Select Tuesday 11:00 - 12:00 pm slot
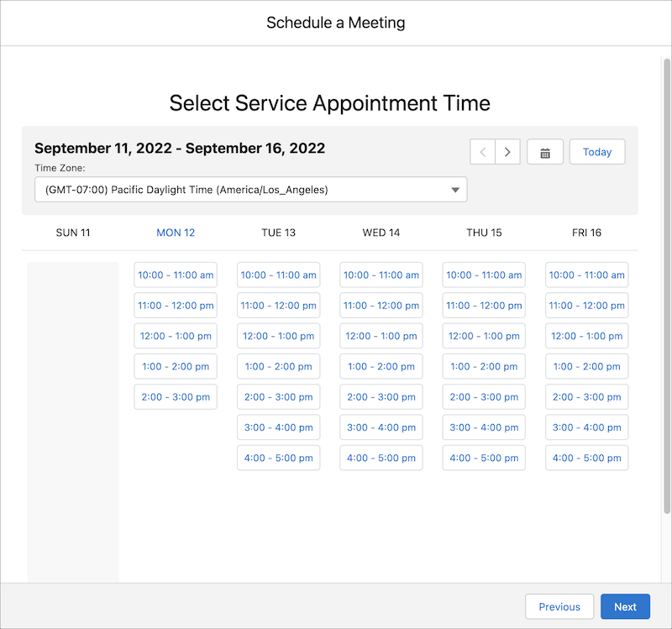 pos(278,305)
